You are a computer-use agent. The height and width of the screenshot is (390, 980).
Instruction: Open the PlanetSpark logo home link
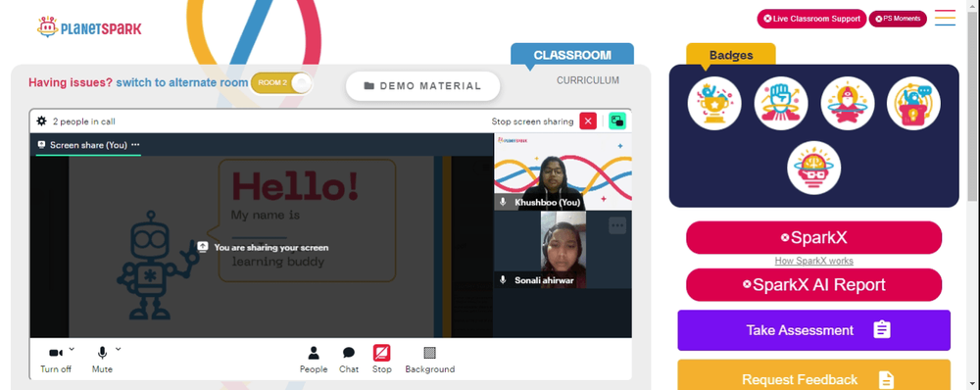(x=89, y=27)
